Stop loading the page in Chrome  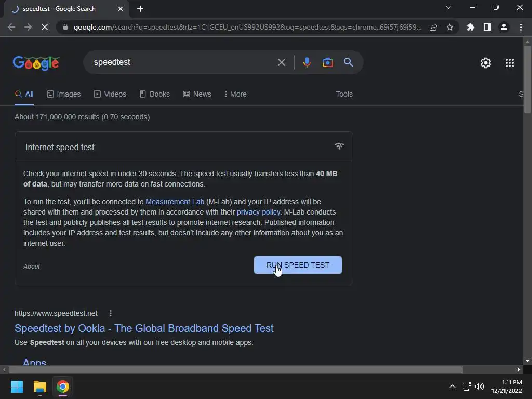[45, 27]
